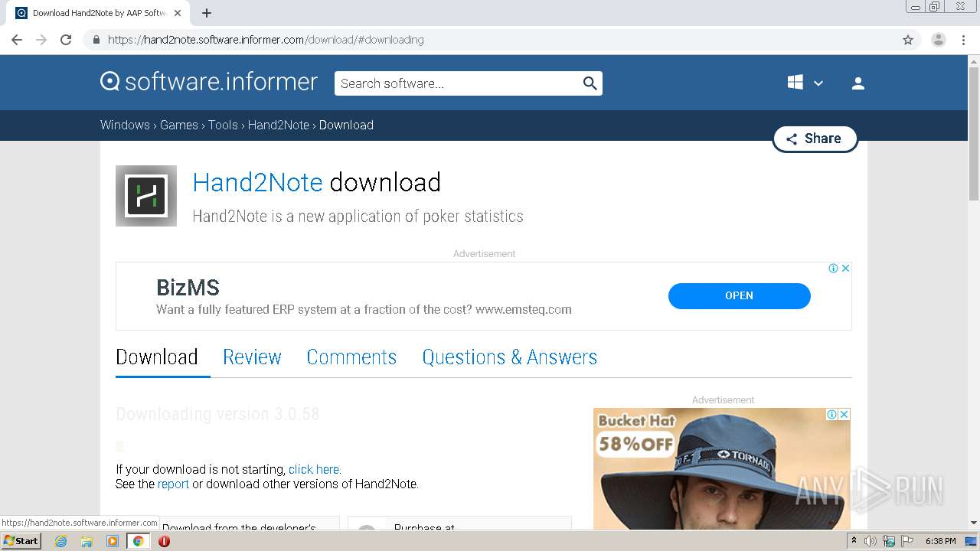Viewport: 980px width, 551px height.
Task: Open a new browser tab
Action: [207, 13]
